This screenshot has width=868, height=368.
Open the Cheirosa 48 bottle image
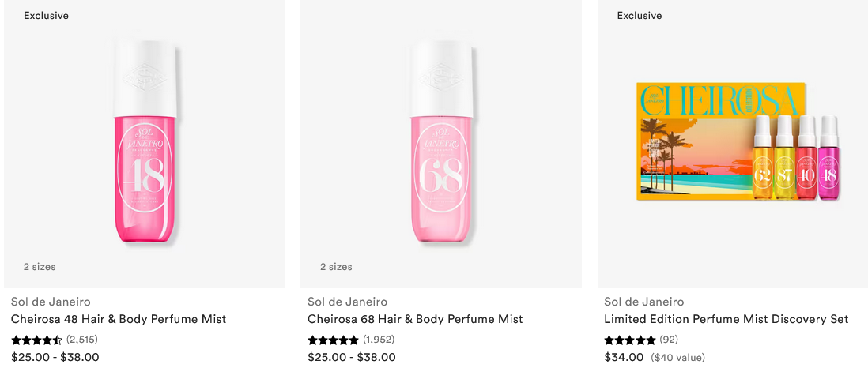[145, 146]
